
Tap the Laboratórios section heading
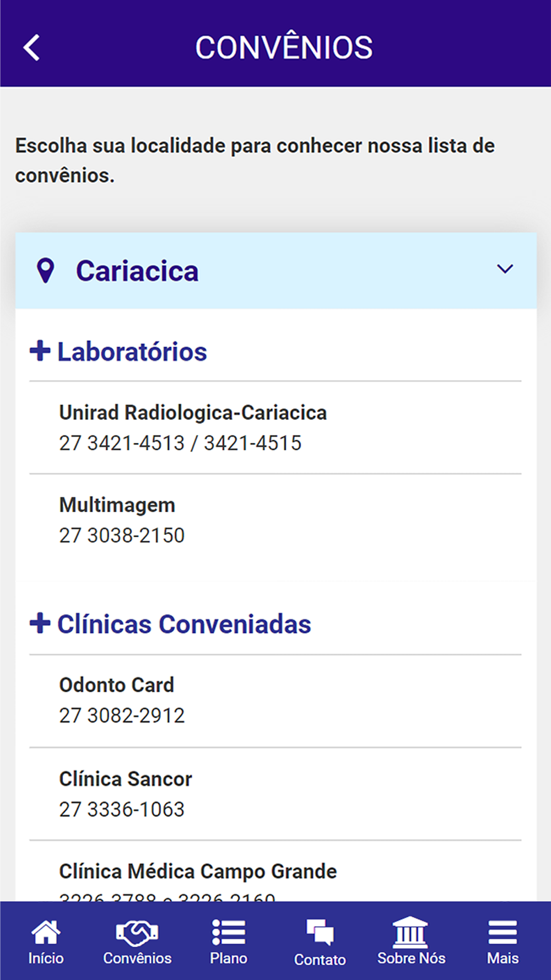132,352
